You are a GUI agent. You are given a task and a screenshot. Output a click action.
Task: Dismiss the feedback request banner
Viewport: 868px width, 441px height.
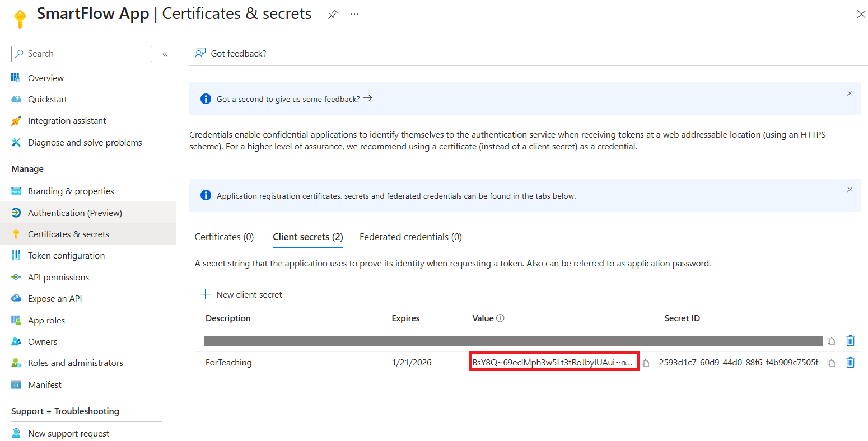(850, 93)
